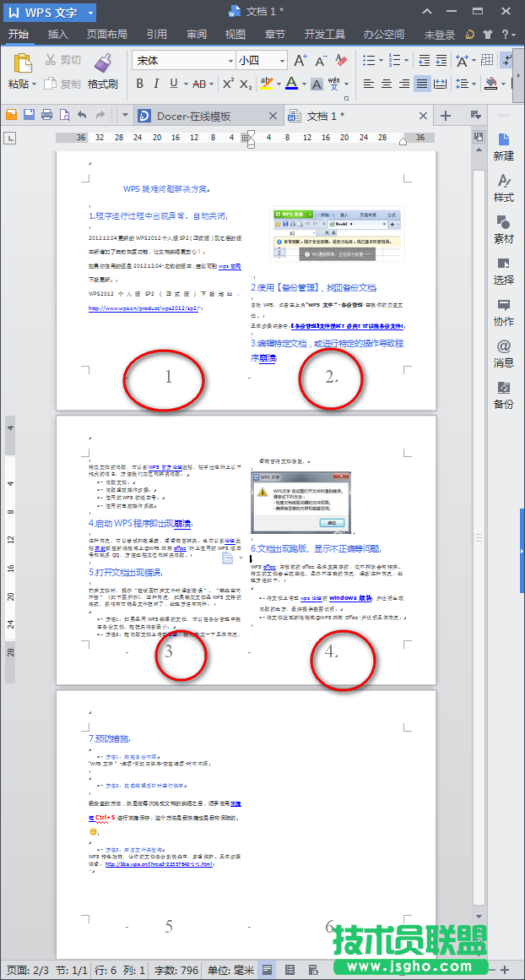
Task: Click the bullet list icon
Action: pos(369,61)
